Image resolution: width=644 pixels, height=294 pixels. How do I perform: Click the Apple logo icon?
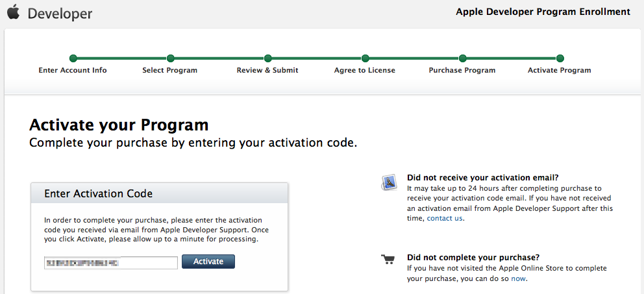click(x=13, y=12)
